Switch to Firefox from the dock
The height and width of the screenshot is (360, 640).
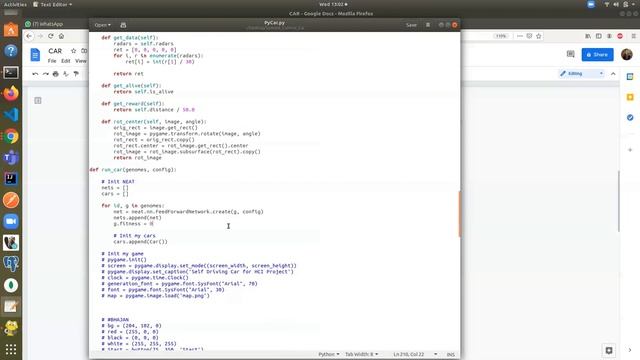pos(11,93)
